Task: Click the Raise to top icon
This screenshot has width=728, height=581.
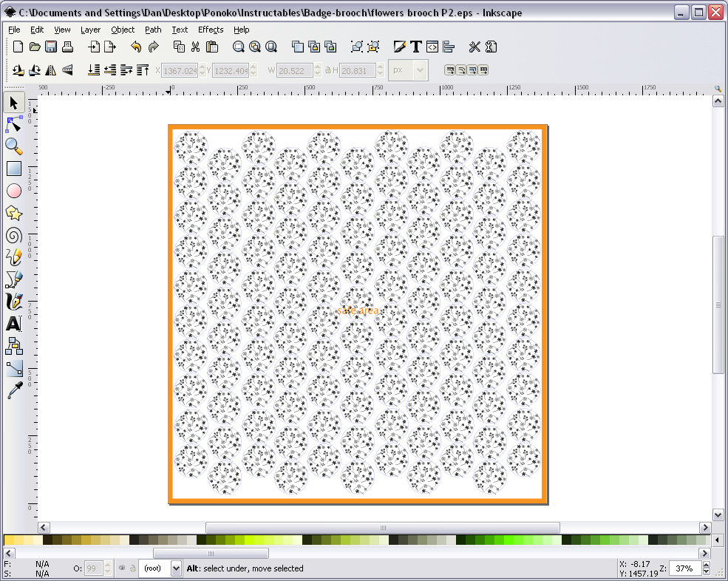Action: [x=143, y=70]
